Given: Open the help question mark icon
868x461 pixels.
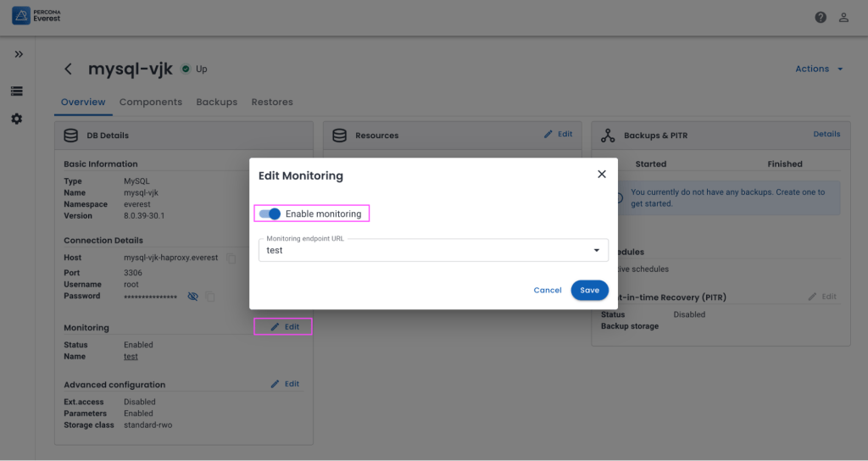Looking at the screenshot, I should (821, 18).
